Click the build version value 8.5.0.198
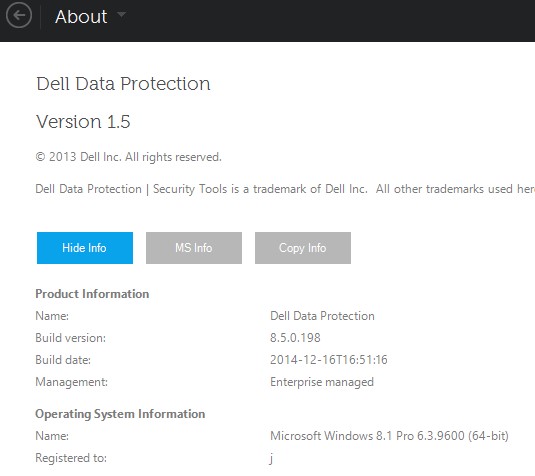 [295, 338]
